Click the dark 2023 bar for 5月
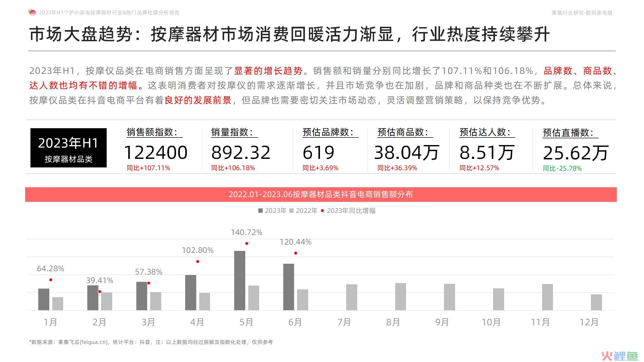The width and height of the screenshot is (644, 362). 240,281
